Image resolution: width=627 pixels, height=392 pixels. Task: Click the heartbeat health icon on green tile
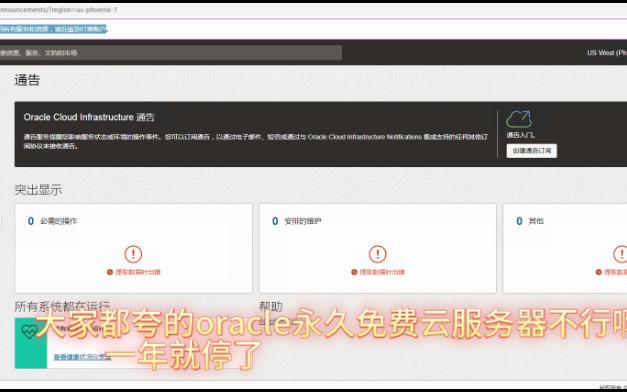point(30,331)
